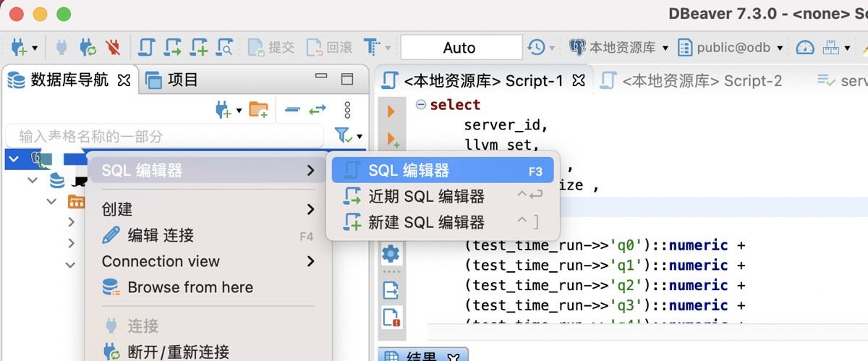Open the transaction mode dropdown arrow

click(x=388, y=48)
